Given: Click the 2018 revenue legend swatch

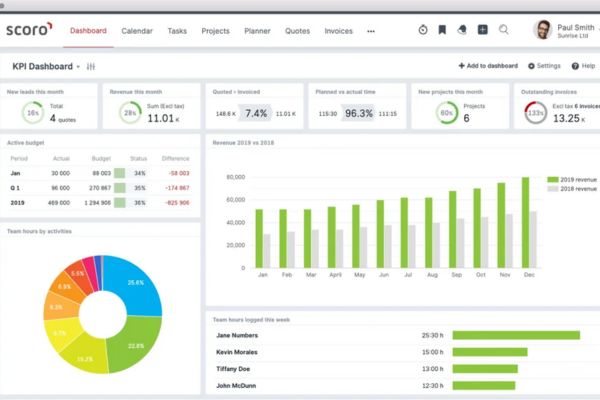Looking at the screenshot, I should (553, 189).
